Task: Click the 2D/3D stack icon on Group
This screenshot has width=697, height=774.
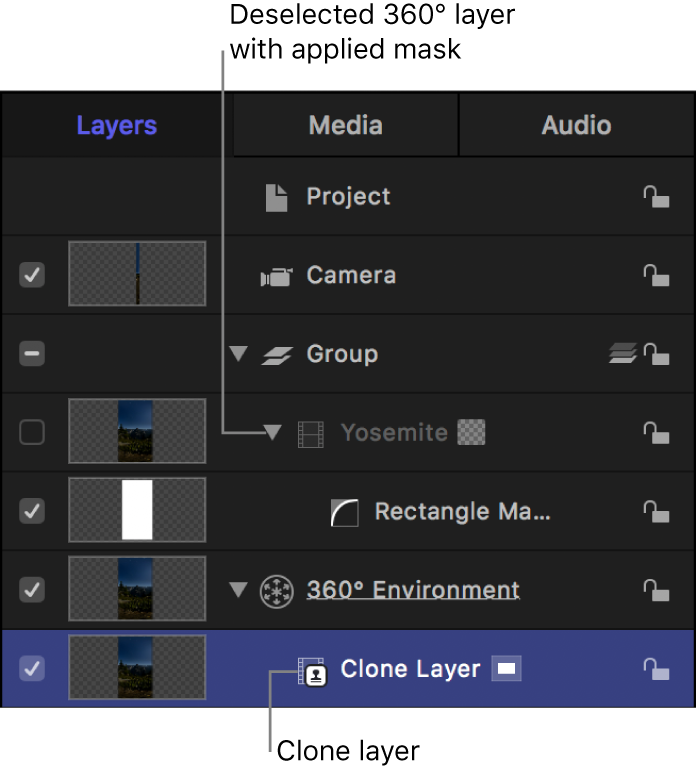Action: (622, 353)
